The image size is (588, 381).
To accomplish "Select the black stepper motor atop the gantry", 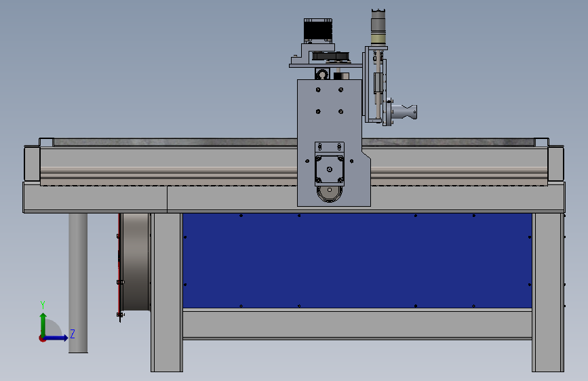I will [318, 31].
